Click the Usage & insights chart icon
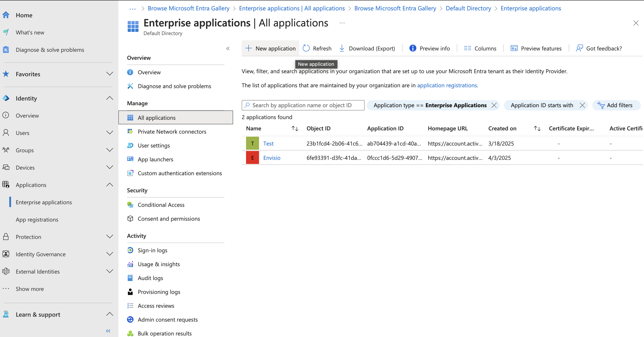This screenshot has height=337, width=644. [x=130, y=264]
